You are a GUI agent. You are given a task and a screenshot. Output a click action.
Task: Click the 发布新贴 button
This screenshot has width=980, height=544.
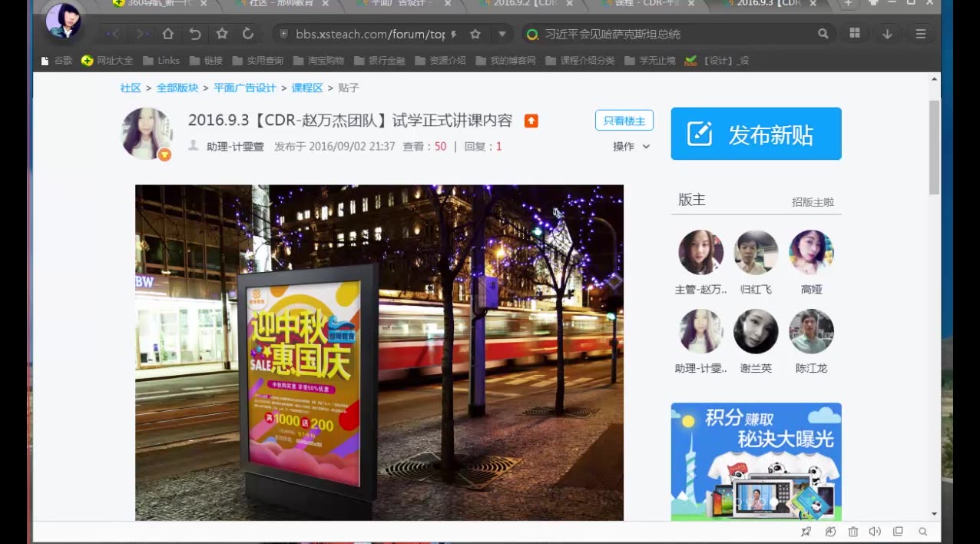756,133
